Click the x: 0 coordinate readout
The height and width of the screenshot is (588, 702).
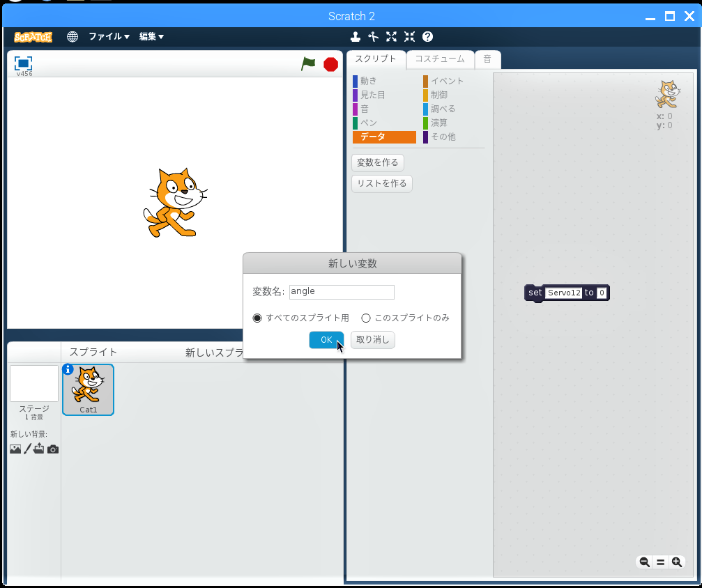tap(664, 116)
